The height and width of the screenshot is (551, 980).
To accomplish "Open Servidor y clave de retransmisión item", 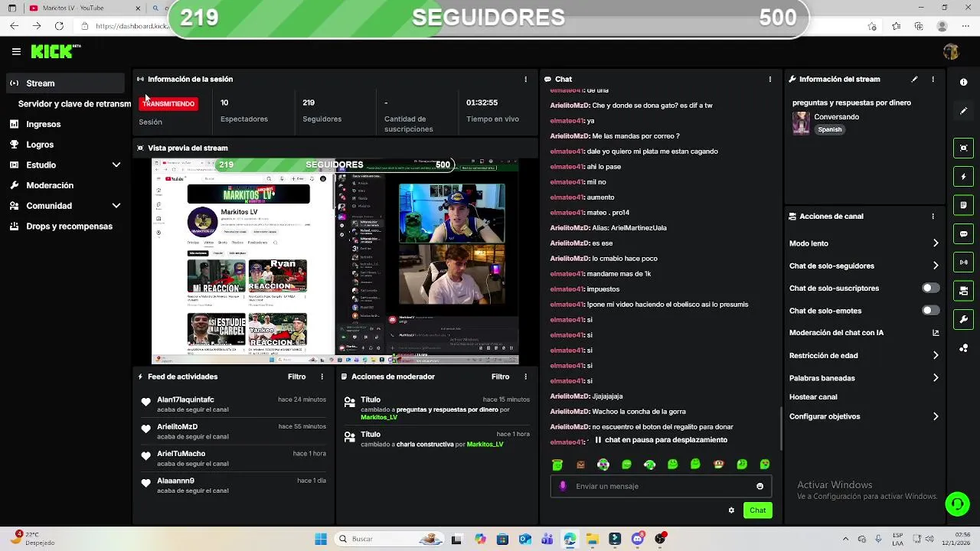I will [74, 103].
